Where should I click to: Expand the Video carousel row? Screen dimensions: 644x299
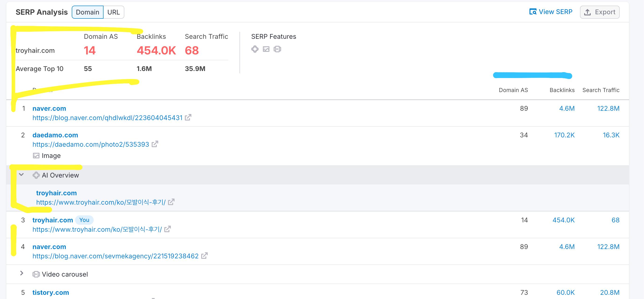[22, 273]
